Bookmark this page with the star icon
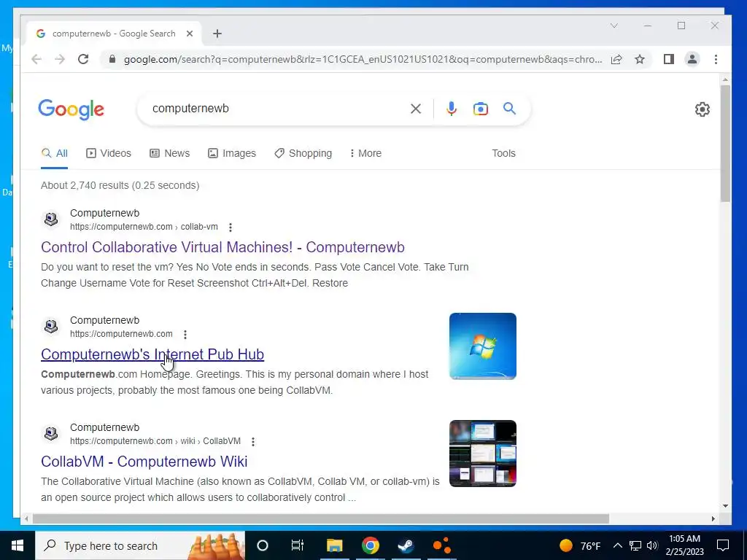The image size is (747, 560). point(640,59)
